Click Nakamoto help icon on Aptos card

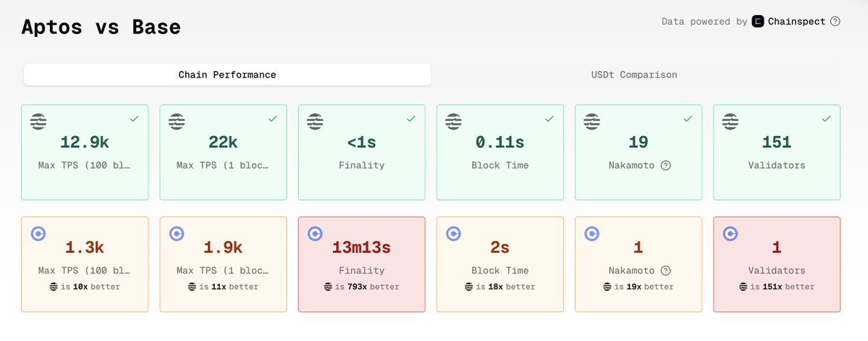point(666,166)
